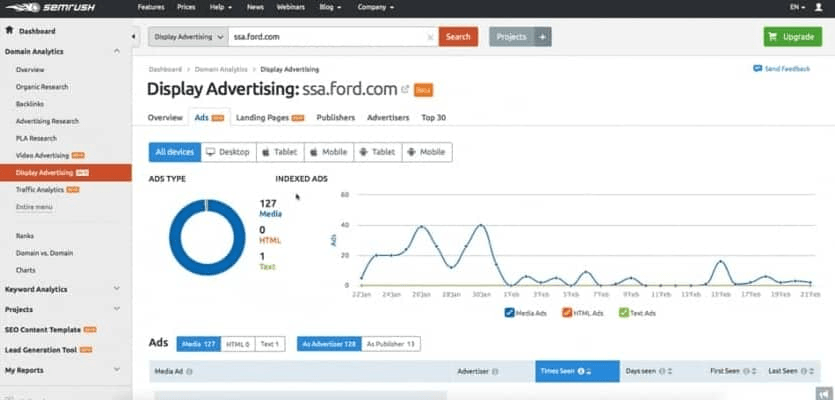835x400 pixels.
Task: Go to Dashboard in the sidebar
Action: 37,31
